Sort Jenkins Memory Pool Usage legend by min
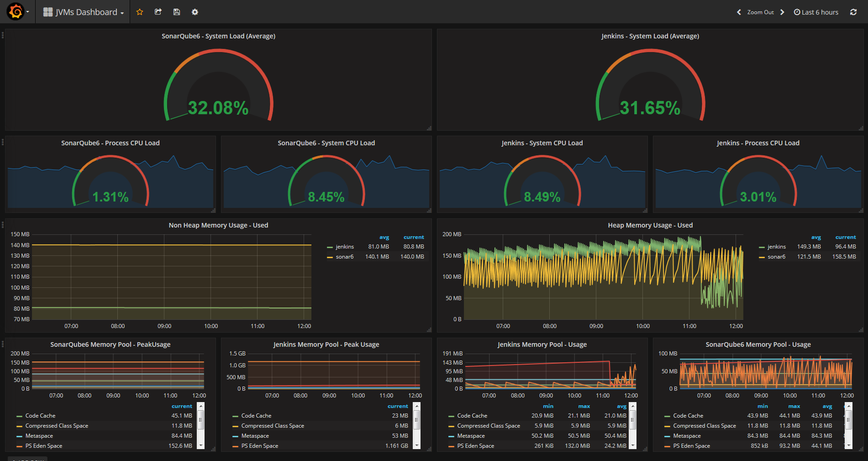 [x=548, y=406]
